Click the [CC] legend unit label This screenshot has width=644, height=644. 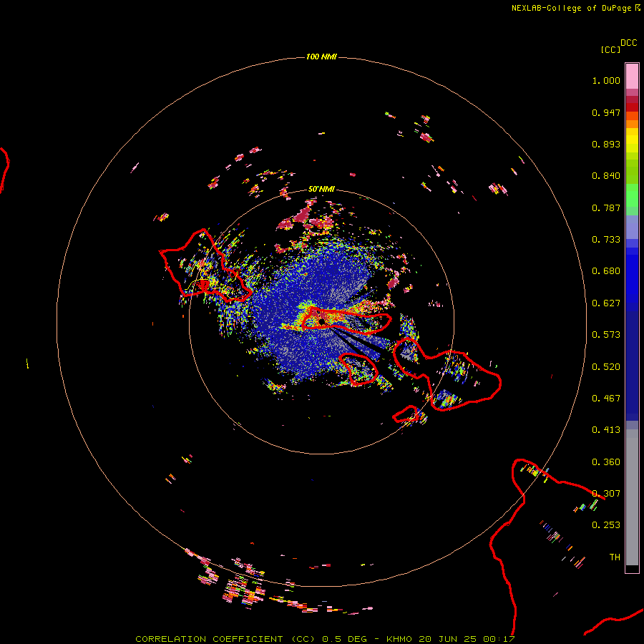tap(610, 49)
